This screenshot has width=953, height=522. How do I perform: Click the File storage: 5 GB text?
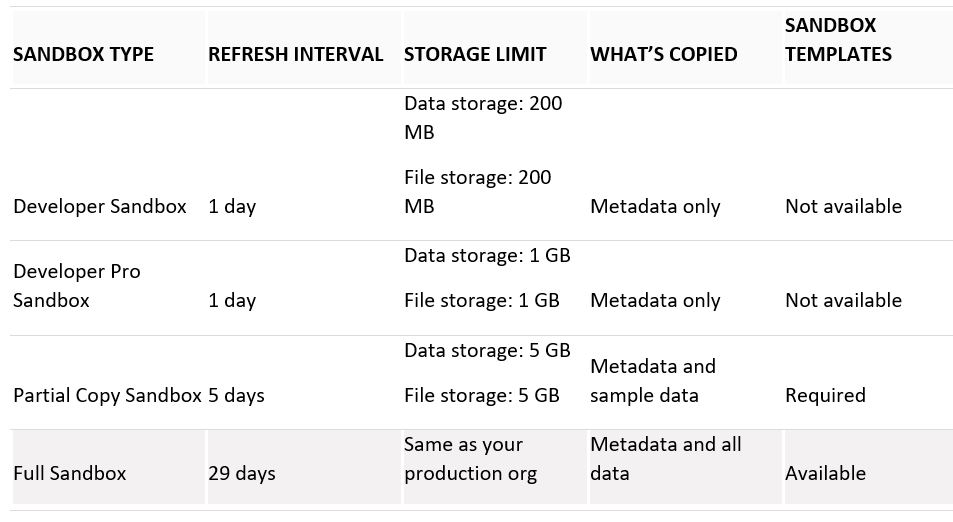point(482,395)
